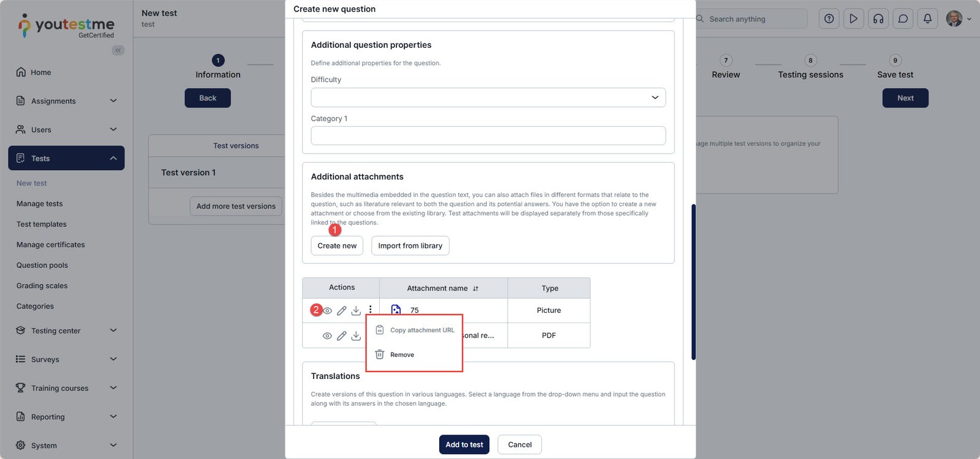
Task: Click the dialog's vertical scrollbar
Action: pos(693,282)
